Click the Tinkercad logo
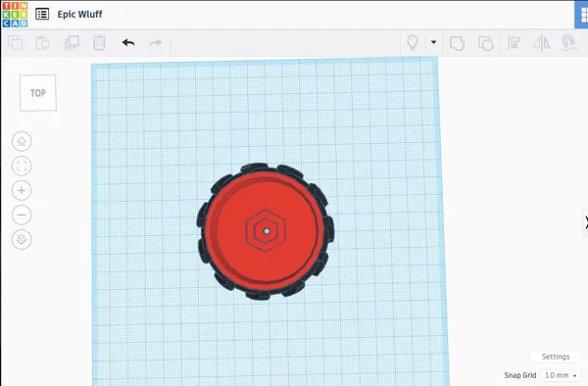The height and width of the screenshot is (386, 588). (x=15, y=15)
